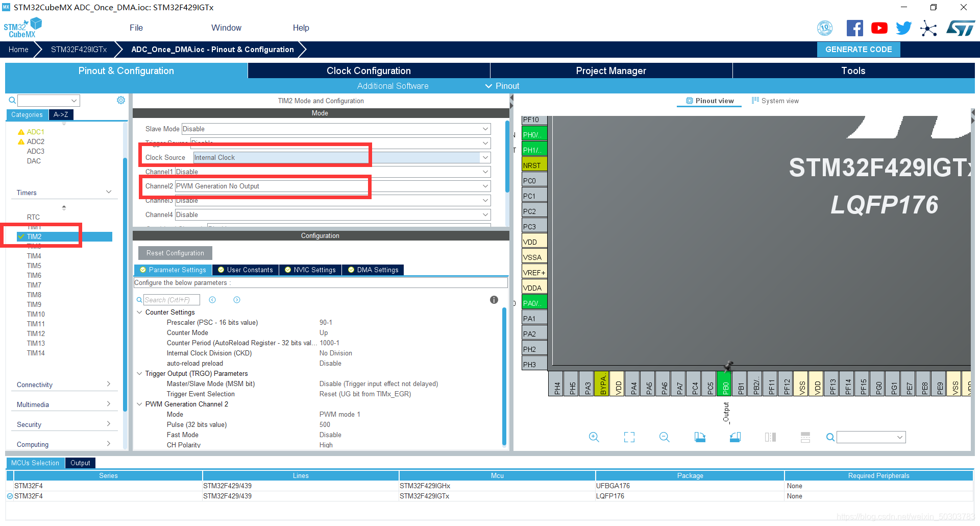
Task: Click the STM32CubeMX logo
Action: click(x=22, y=28)
